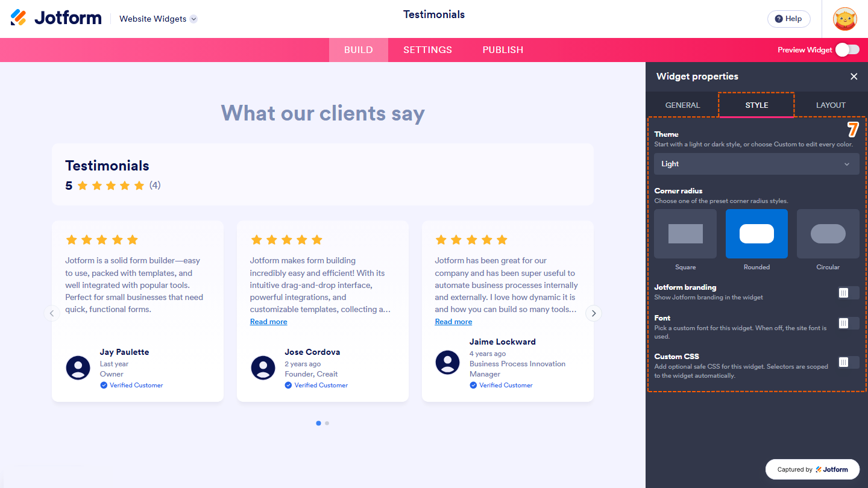The height and width of the screenshot is (488, 868).
Task: Click the 'Founder, Creait' job title
Action: 311,374
